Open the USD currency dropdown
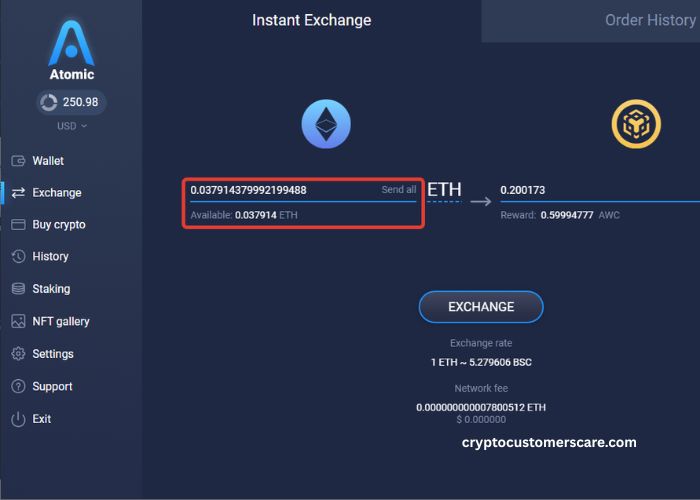This screenshot has width=700, height=500. (71, 126)
